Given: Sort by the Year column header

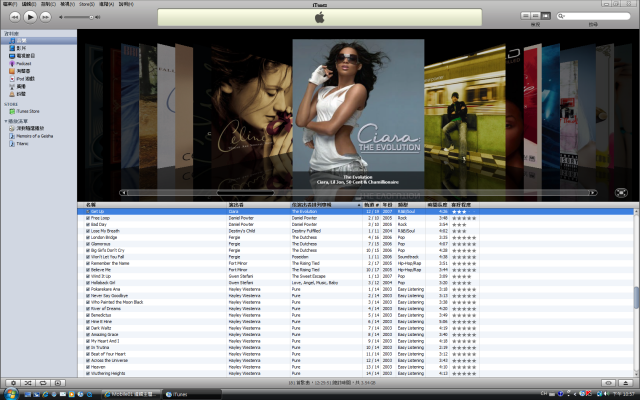Looking at the screenshot, I should 387,205.
